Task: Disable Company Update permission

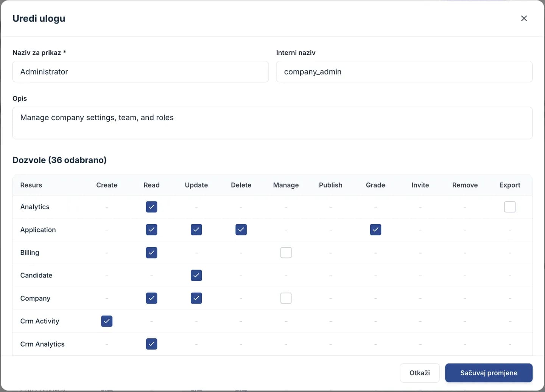Action: coord(196,298)
